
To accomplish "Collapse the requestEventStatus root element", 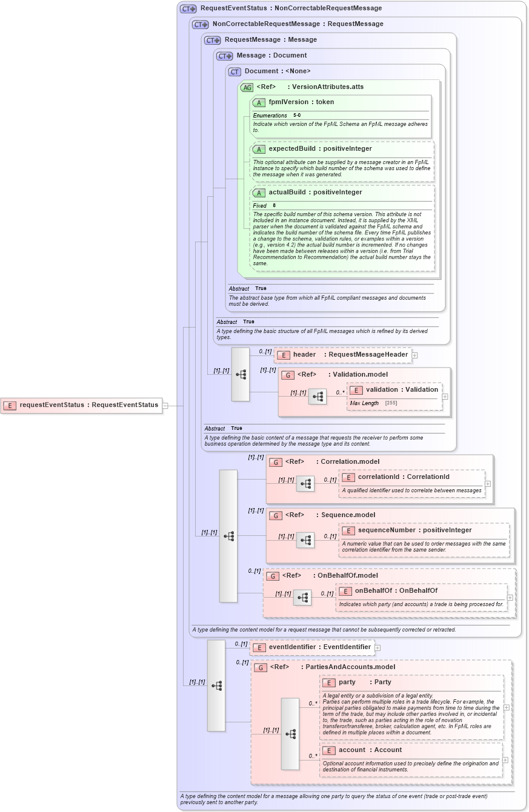I will click(165, 406).
